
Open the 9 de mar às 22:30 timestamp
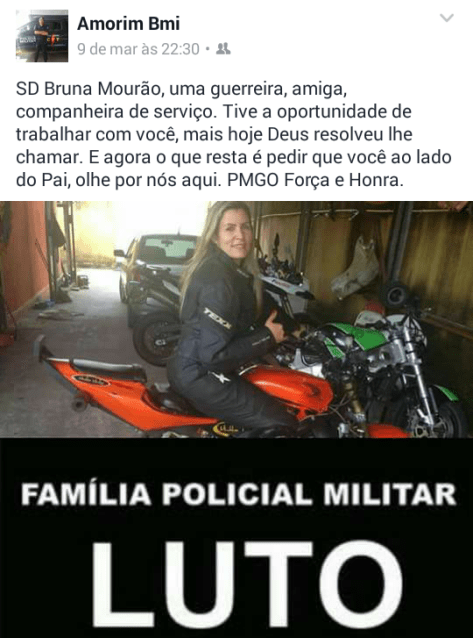138,49
